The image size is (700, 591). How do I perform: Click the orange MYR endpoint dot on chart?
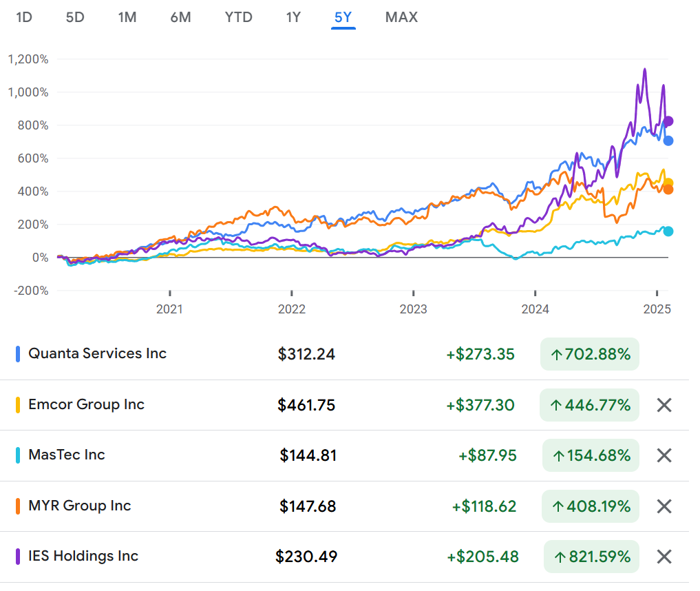pyautogui.click(x=668, y=190)
